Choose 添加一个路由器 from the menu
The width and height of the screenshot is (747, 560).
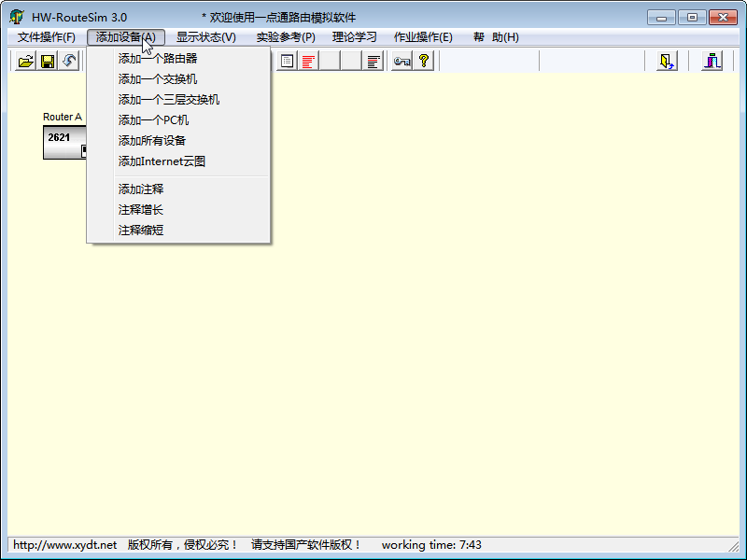coord(178,59)
